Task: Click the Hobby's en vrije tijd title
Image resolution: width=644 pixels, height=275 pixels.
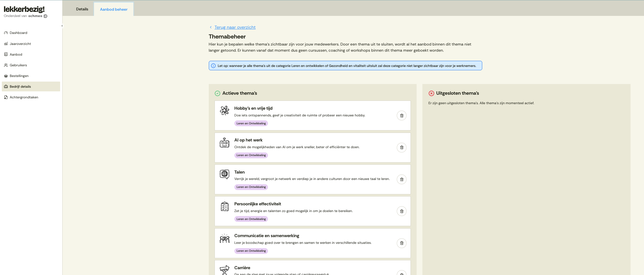Action: coord(253,108)
